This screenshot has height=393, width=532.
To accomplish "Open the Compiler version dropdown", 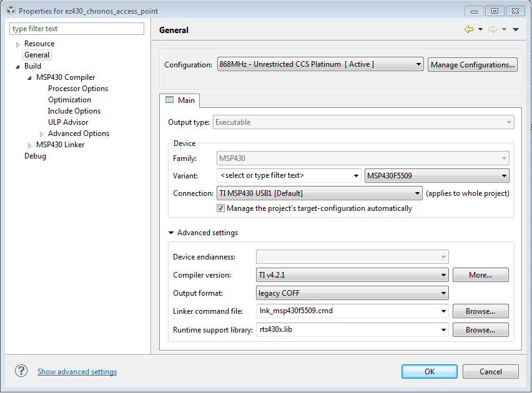I will click(443, 274).
